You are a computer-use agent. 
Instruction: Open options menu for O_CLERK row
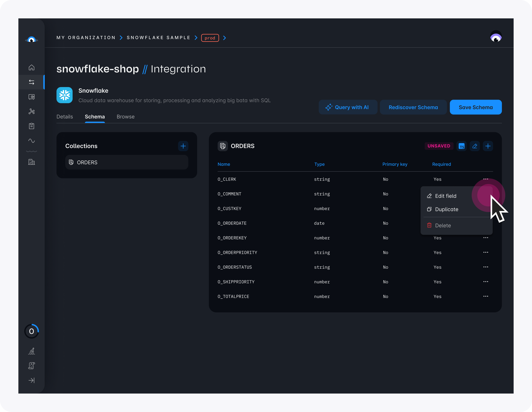(486, 179)
